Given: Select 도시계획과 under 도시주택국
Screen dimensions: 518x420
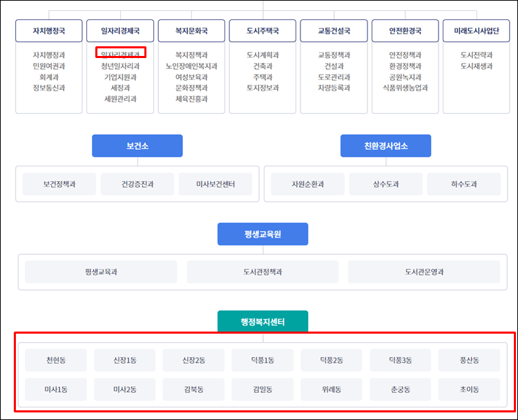Looking at the screenshot, I should click(262, 55).
